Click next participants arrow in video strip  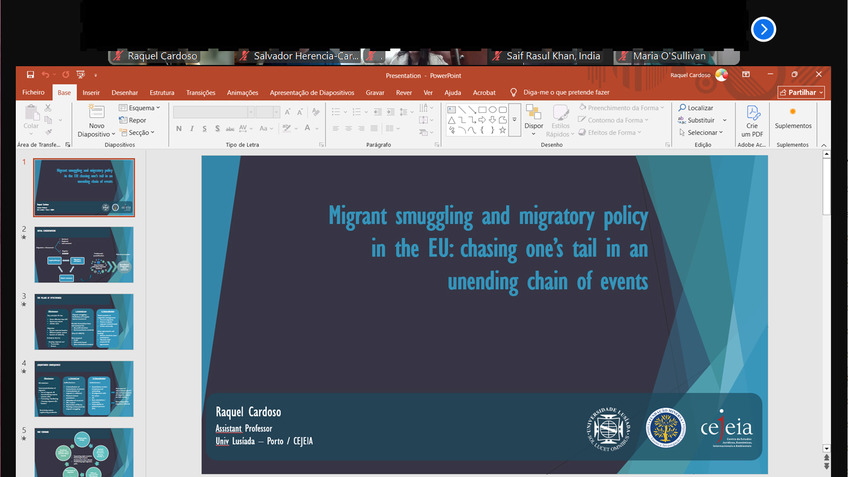click(763, 29)
